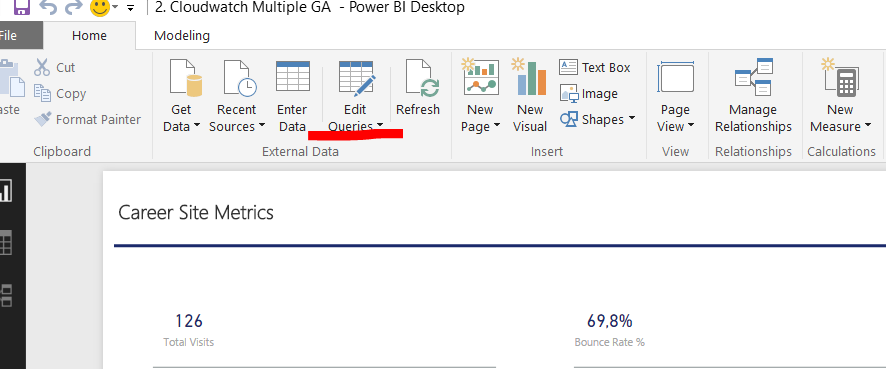Select the Career Site Metrics title

(196, 212)
